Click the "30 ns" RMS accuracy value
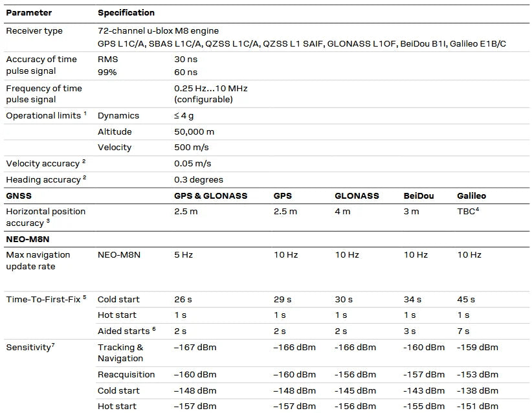This screenshot has height=413, width=532. pyautogui.click(x=186, y=60)
